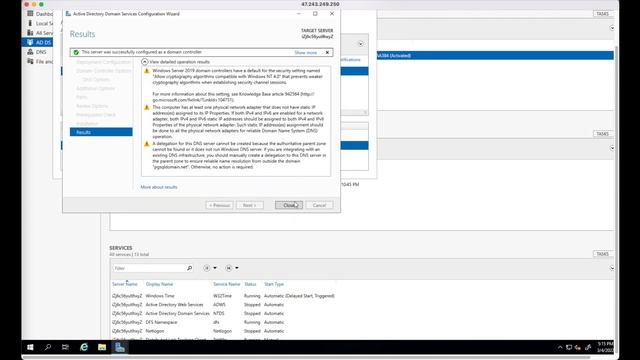Image resolution: width=640 pixels, height=360 pixels.
Task: Sort by Status column header
Action: (x=250, y=284)
